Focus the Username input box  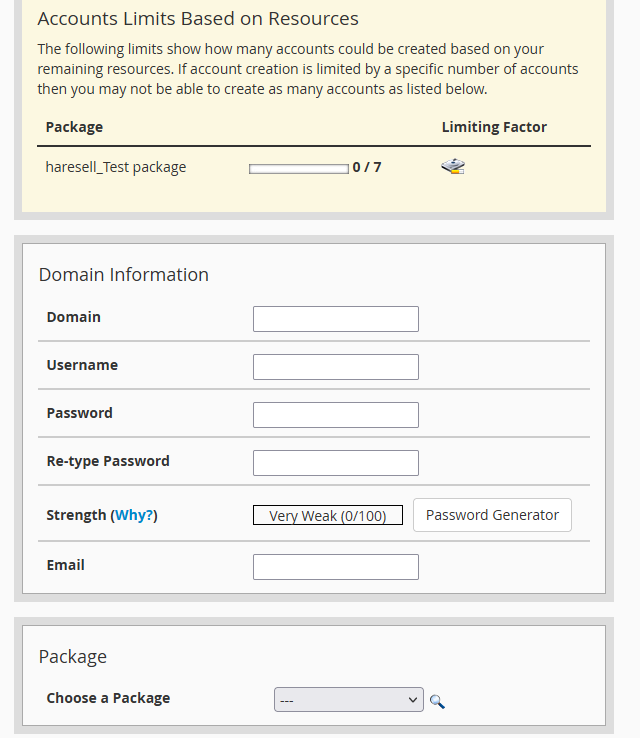pyautogui.click(x=335, y=367)
